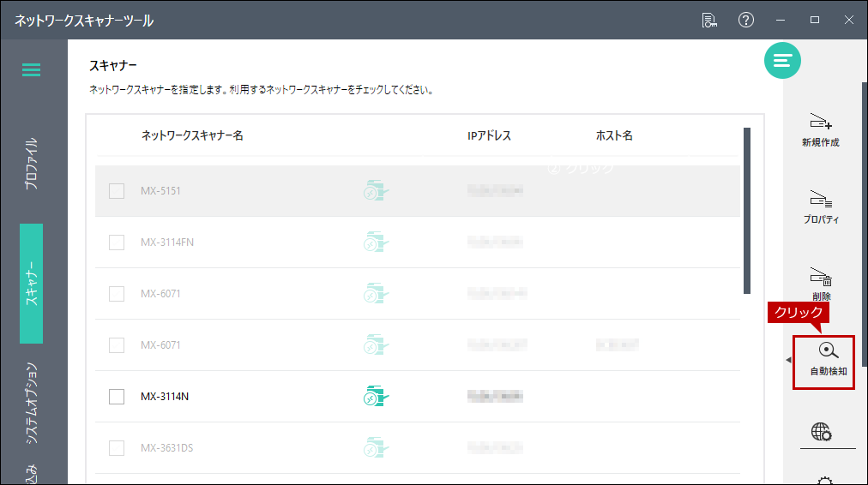The width and height of the screenshot is (868, 485).
Task: Click the license certificate icon in title bar
Action: 709,20
